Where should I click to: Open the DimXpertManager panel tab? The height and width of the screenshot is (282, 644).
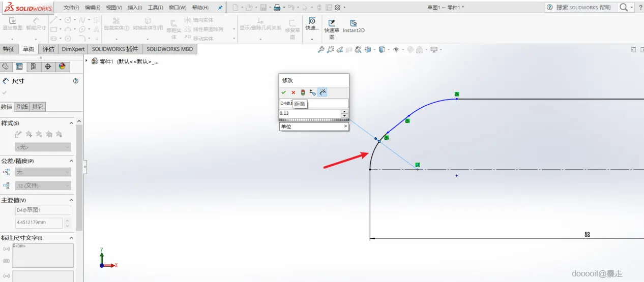tap(48, 67)
